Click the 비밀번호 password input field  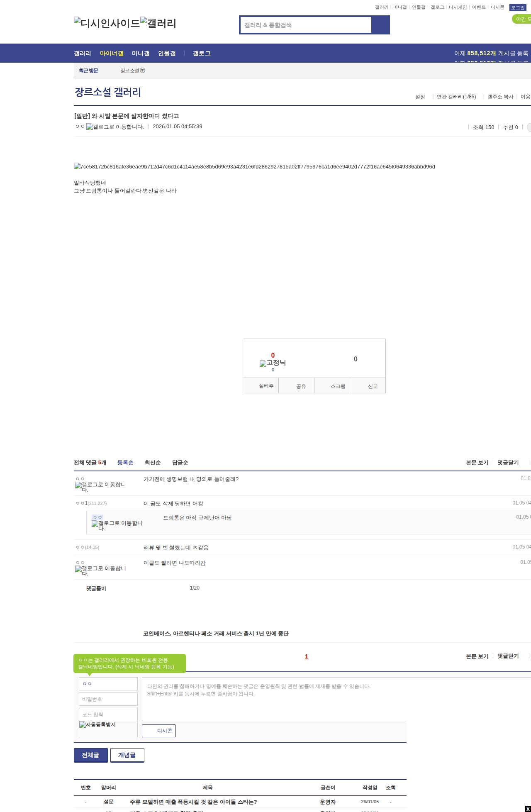coord(108,699)
